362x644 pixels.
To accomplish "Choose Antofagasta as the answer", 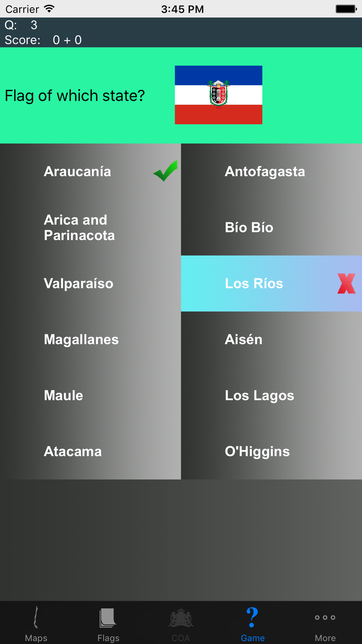I will pyautogui.click(x=271, y=171).
